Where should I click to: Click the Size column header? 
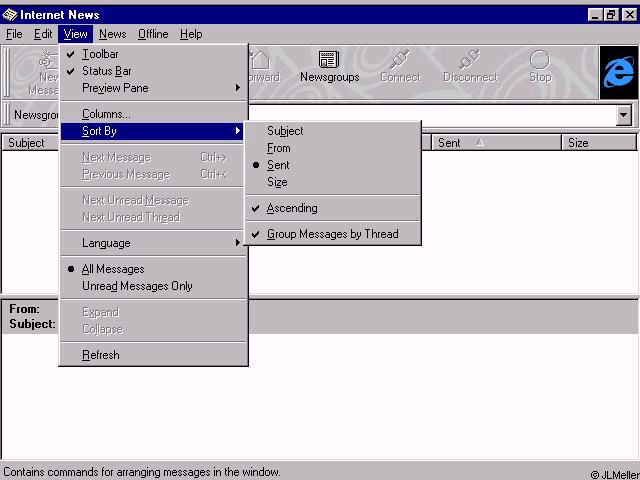click(x=599, y=143)
